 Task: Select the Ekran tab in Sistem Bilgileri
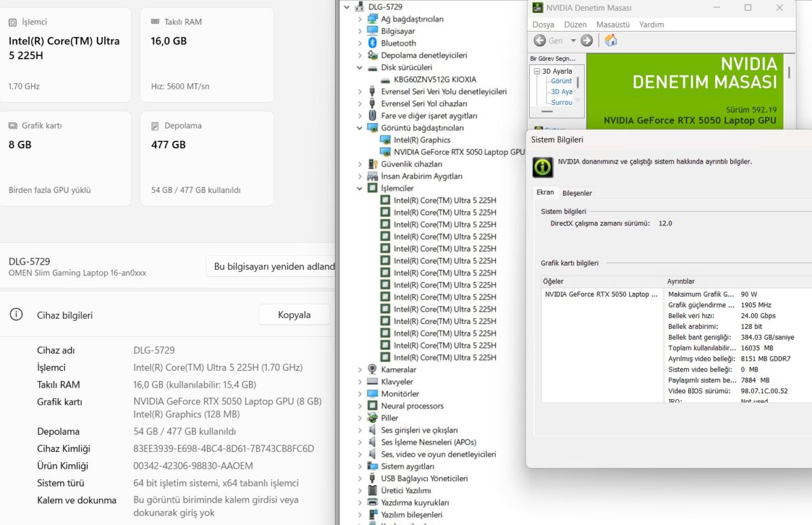pyautogui.click(x=545, y=193)
